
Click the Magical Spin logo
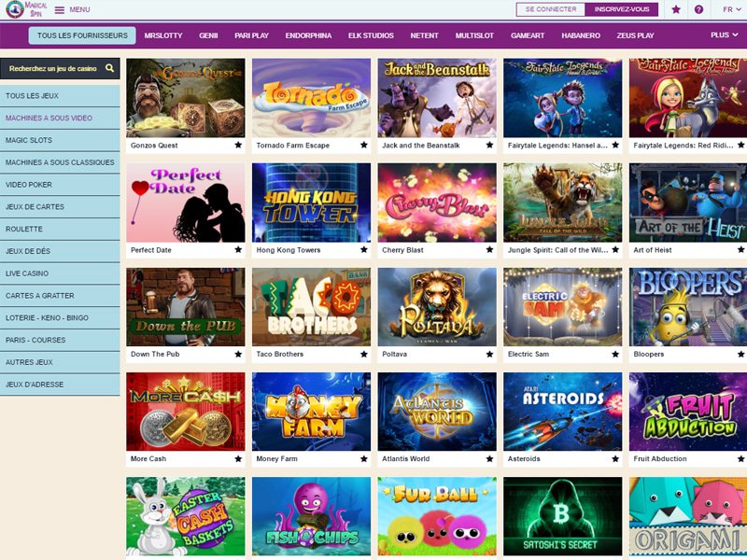pyautogui.click(x=26, y=9)
